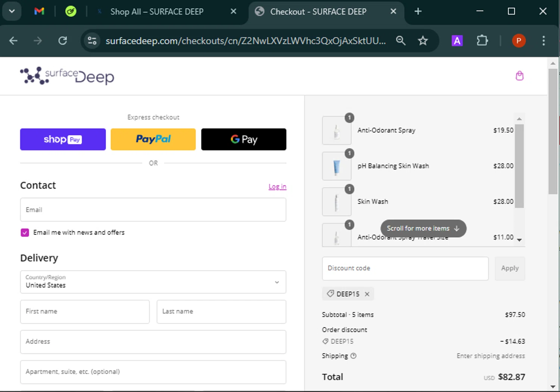The image size is (560, 392).
Task: Close the Checkout tab
Action: 393,11
